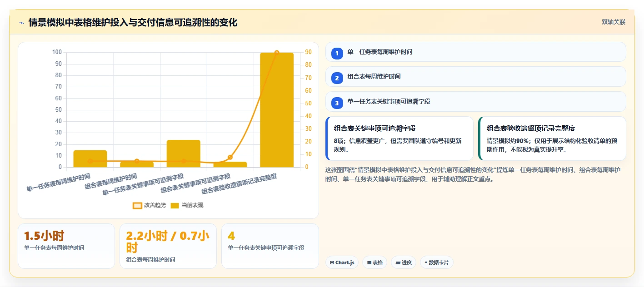Click the 2.2小时 / 0.7小时 stat card
This screenshot has height=287, width=644.
click(x=168, y=246)
